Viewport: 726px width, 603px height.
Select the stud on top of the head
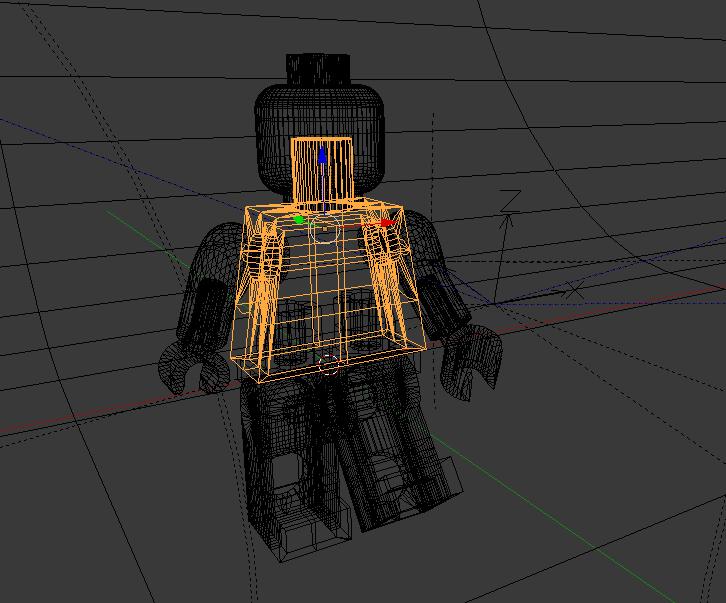pyautogui.click(x=318, y=69)
